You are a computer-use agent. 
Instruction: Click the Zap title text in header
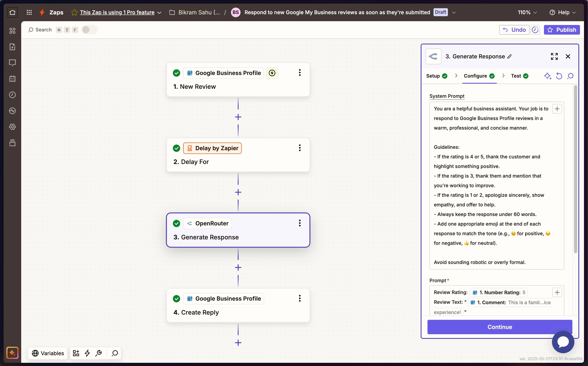point(337,12)
